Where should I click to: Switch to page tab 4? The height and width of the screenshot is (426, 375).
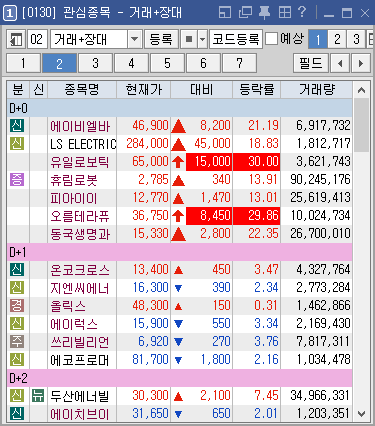point(131,63)
